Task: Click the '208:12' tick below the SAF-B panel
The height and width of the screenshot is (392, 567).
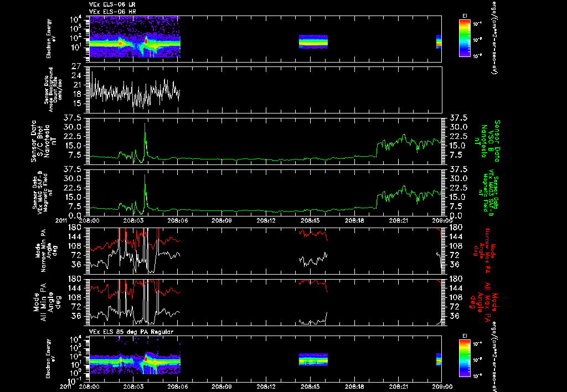Action: [x=266, y=220]
